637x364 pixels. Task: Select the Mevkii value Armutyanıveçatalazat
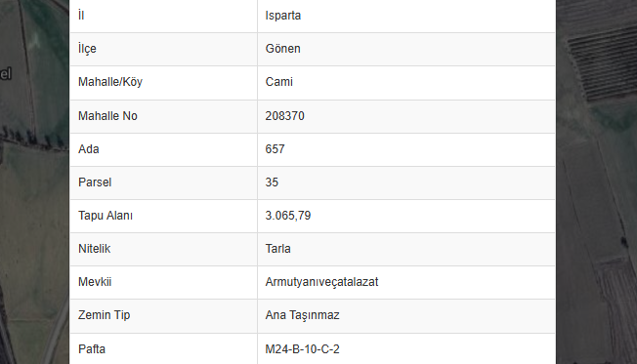321,282
